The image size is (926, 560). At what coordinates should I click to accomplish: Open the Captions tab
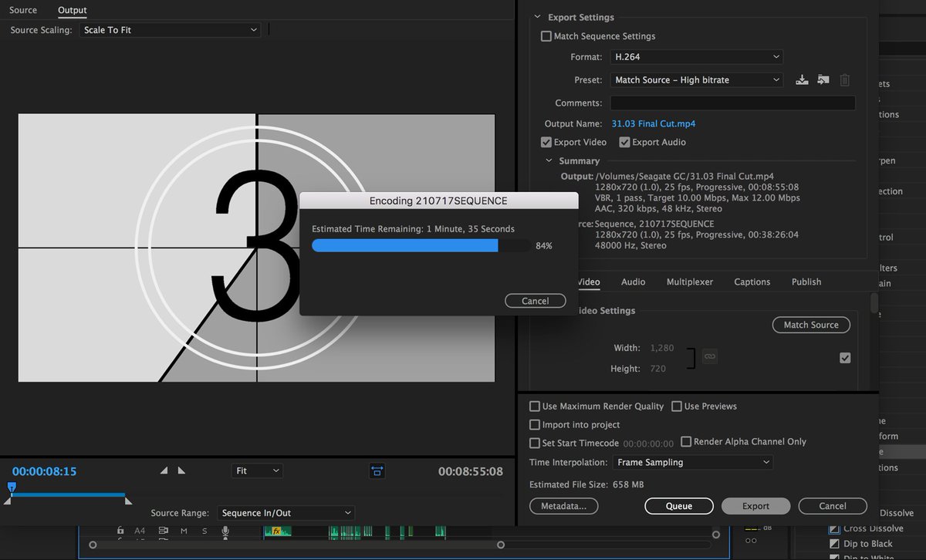[x=752, y=282]
